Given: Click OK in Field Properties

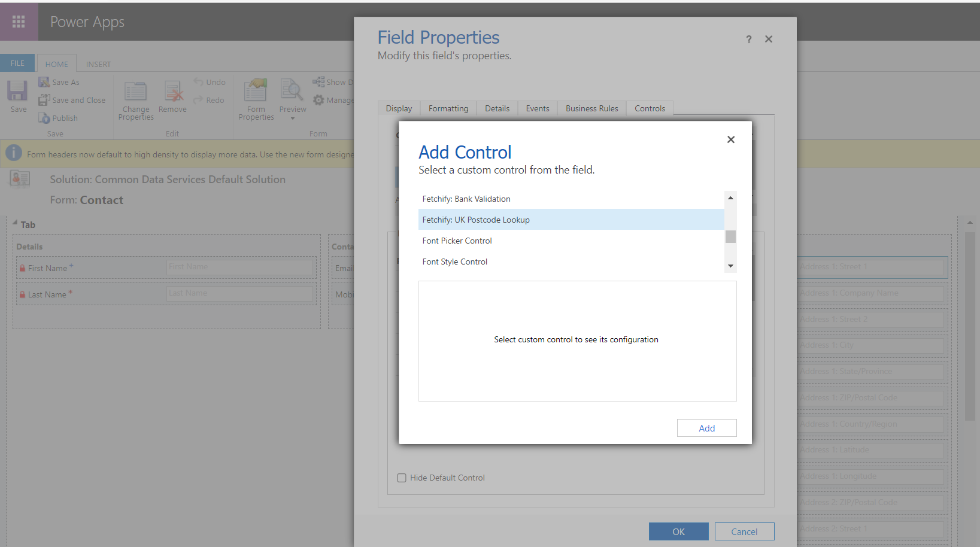Looking at the screenshot, I should pos(678,531).
